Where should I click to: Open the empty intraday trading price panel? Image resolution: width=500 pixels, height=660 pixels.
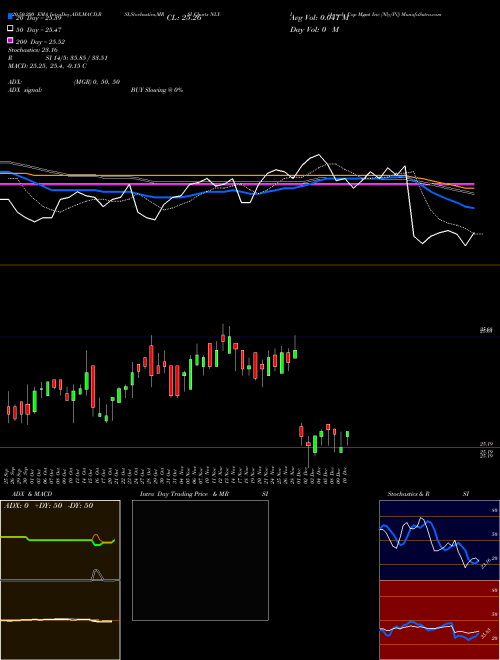click(200, 560)
